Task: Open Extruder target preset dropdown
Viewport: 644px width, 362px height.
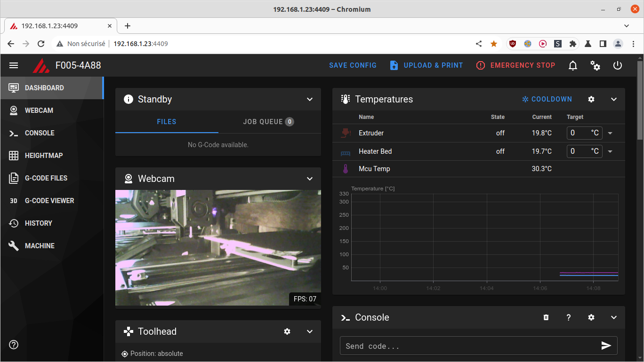Action: (610, 133)
